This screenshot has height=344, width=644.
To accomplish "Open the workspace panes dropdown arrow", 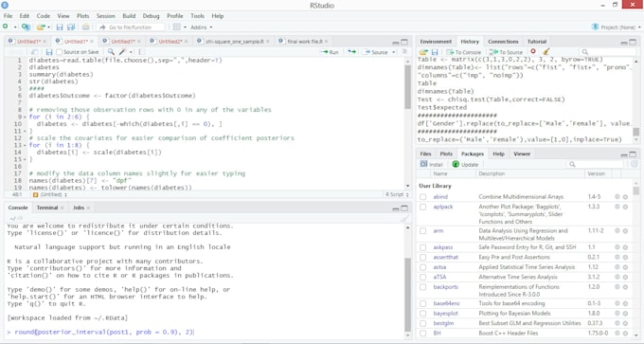I will tap(185, 27).
